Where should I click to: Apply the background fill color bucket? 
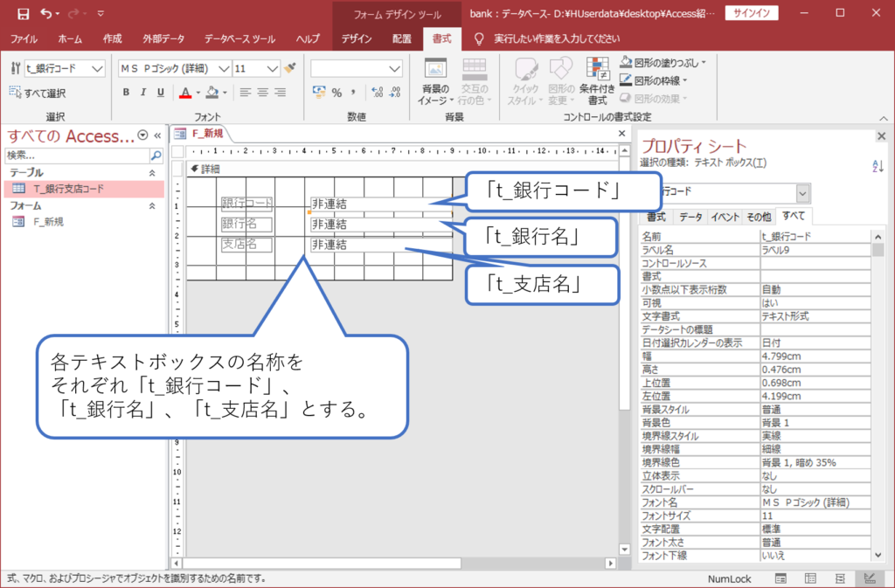[x=212, y=93]
